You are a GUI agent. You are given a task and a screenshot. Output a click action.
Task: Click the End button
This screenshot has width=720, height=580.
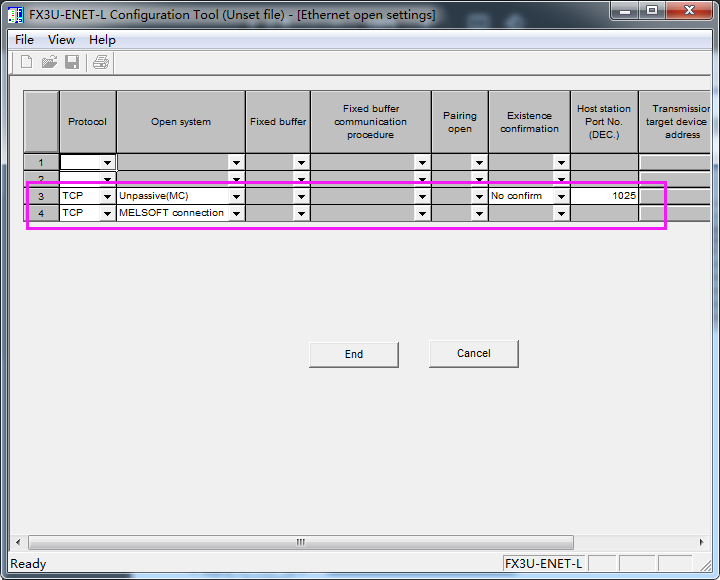354,355
